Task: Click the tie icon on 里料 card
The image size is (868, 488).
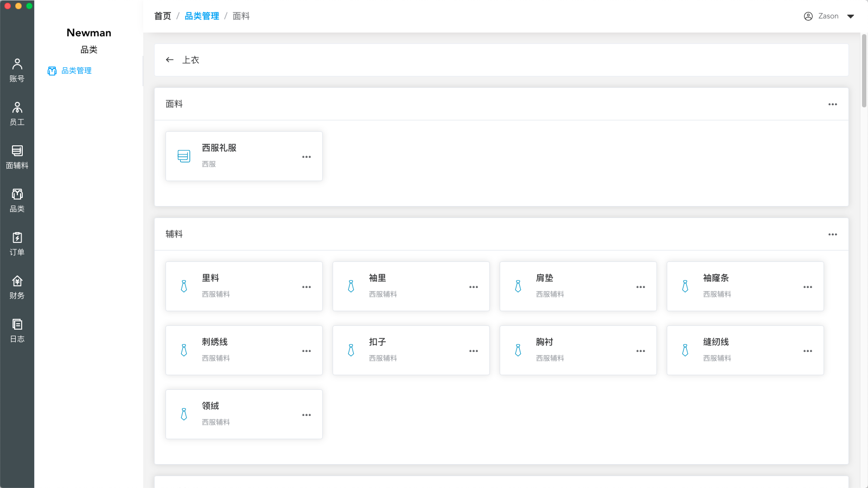Action: coord(184,286)
